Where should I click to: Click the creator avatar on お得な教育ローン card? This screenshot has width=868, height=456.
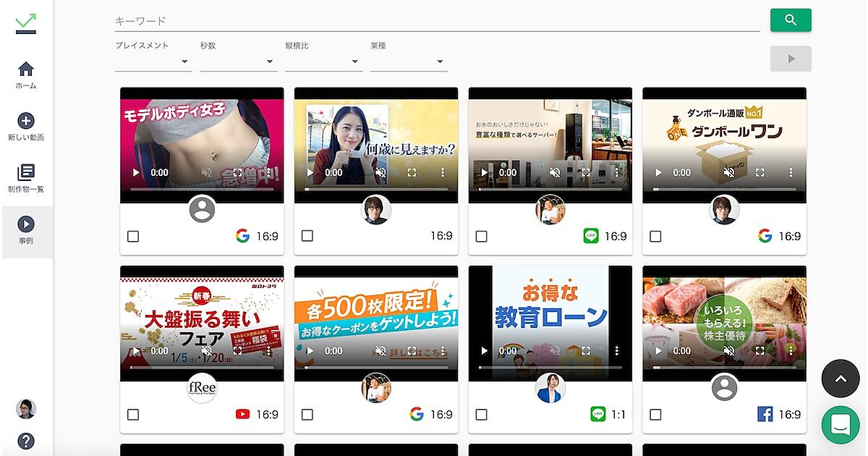[550, 388]
